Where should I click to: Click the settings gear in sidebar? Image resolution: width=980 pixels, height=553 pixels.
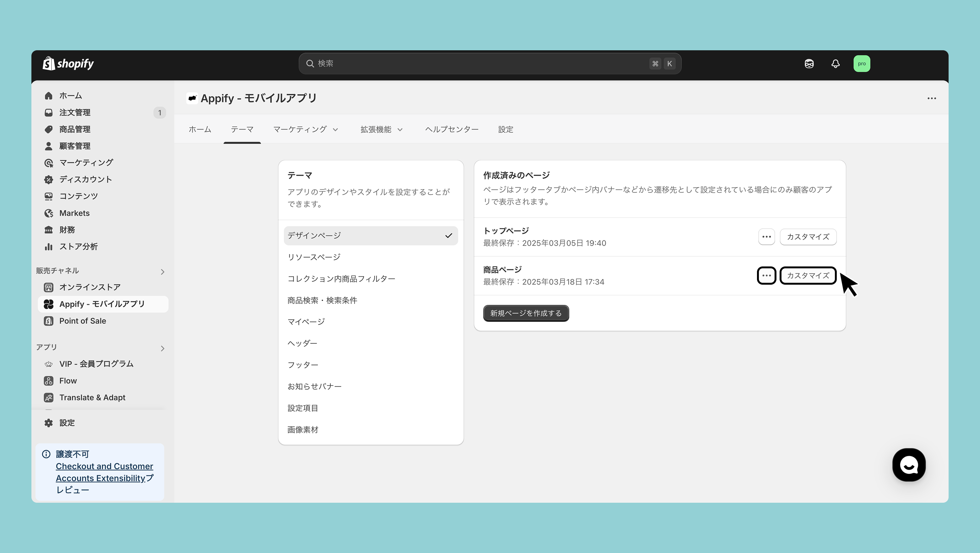click(x=49, y=423)
